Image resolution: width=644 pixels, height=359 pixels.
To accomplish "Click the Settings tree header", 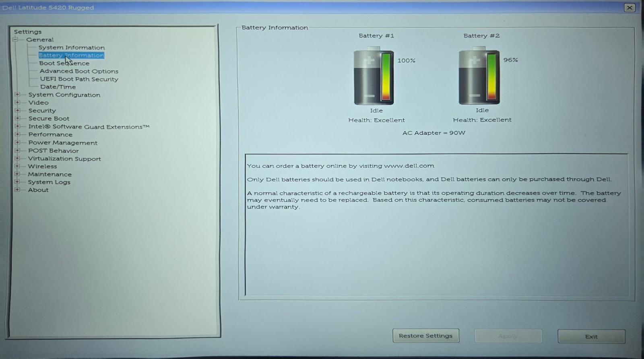I will click(x=28, y=32).
